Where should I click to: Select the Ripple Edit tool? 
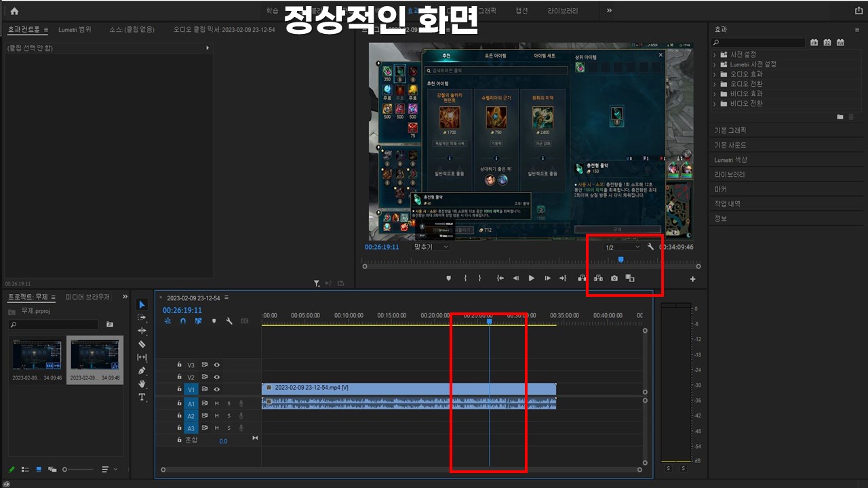142,331
